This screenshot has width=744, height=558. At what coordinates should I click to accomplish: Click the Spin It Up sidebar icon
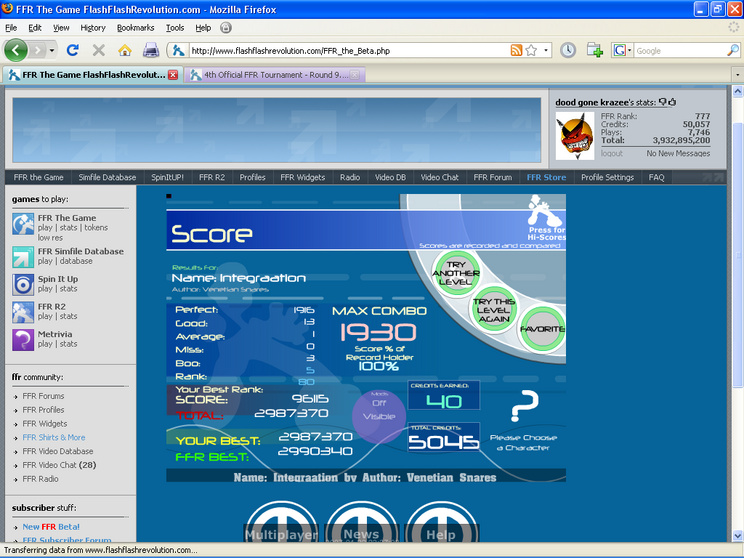pos(23,285)
